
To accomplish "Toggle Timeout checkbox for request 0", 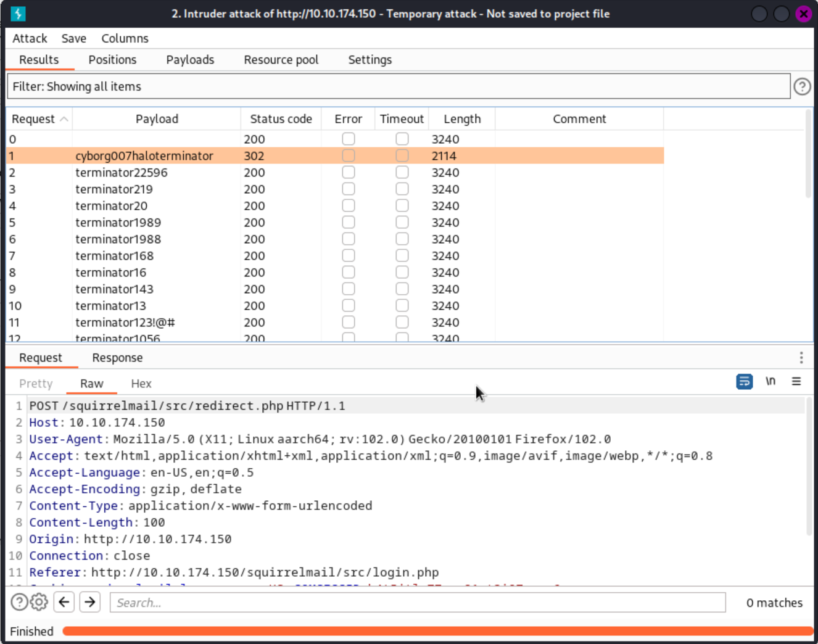I will tap(402, 139).
